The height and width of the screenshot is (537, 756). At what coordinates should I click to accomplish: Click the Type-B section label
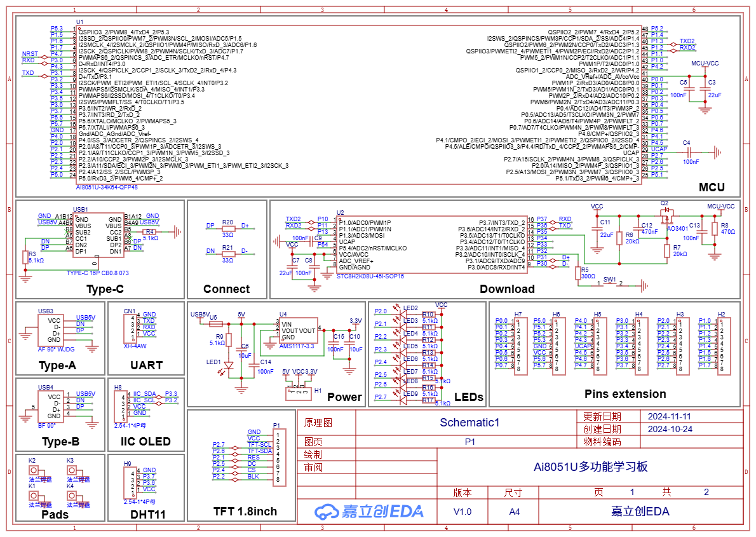61,442
